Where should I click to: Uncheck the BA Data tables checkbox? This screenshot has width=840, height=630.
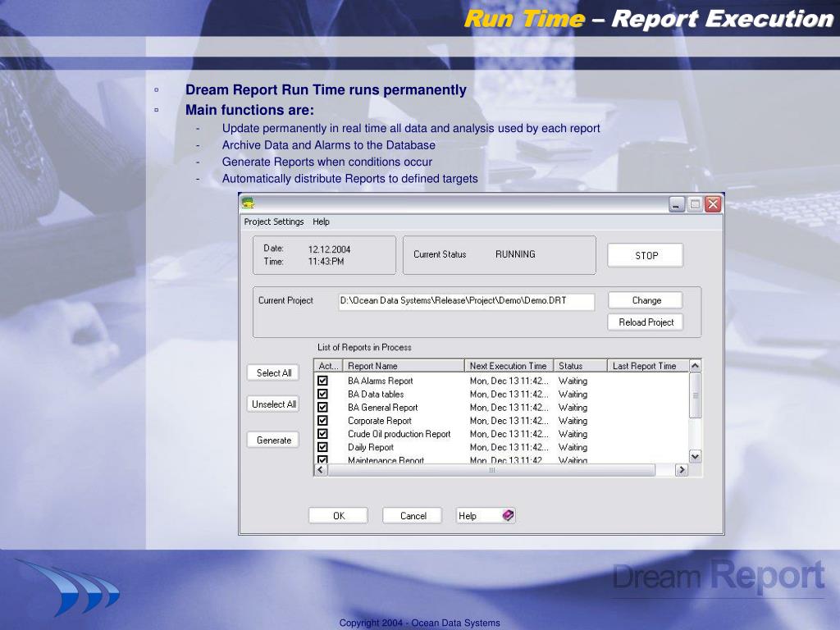[x=322, y=395]
